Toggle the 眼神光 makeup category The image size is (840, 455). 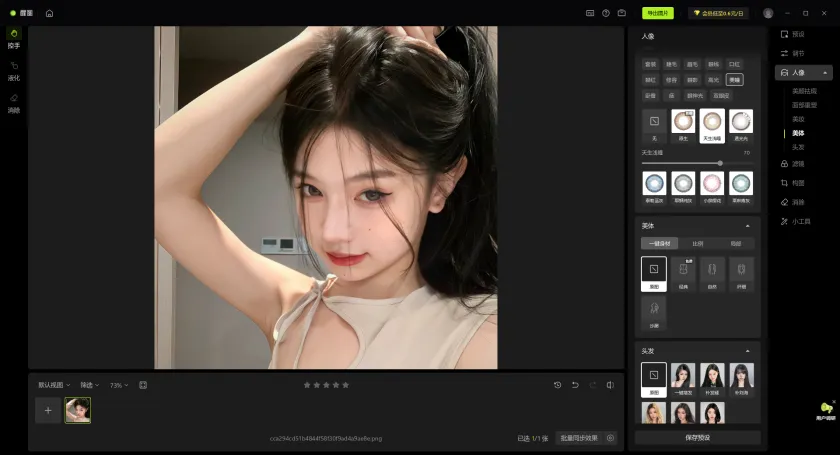[695, 95]
